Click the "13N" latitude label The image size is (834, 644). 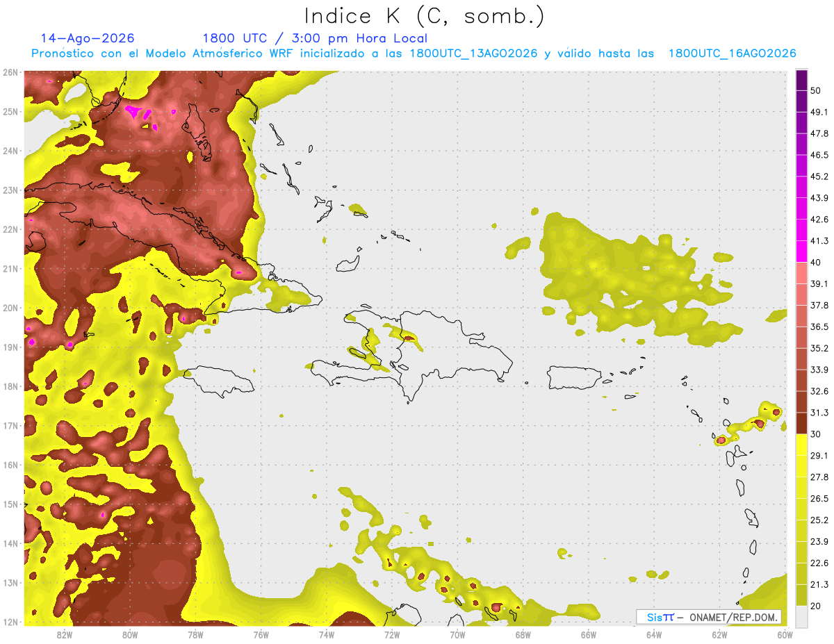click(x=10, y=582)
